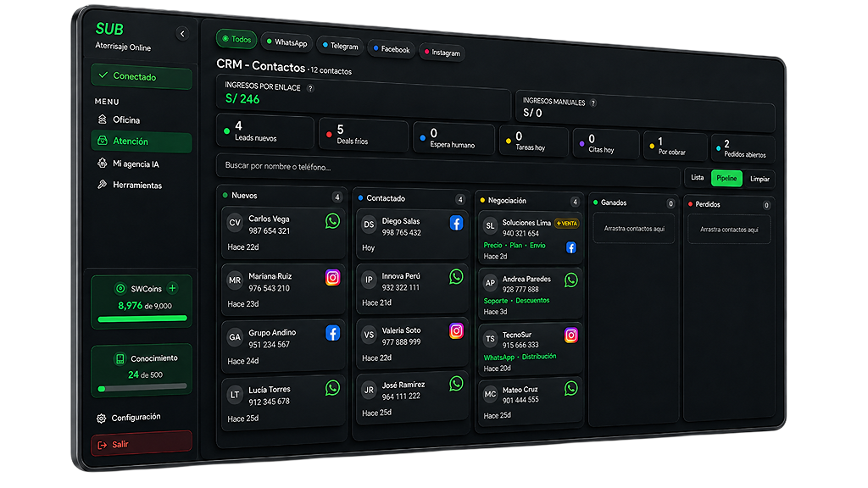This screenshot has width=868, height=488.
Task: Click the search by name or phone field
Action: point(448,171)
